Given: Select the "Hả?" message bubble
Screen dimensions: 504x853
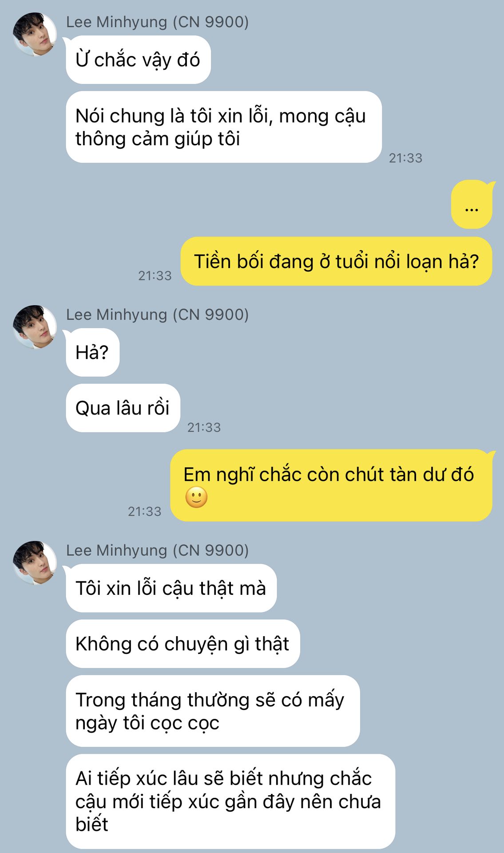Looking at the screenshot, I should coord(92,352).
